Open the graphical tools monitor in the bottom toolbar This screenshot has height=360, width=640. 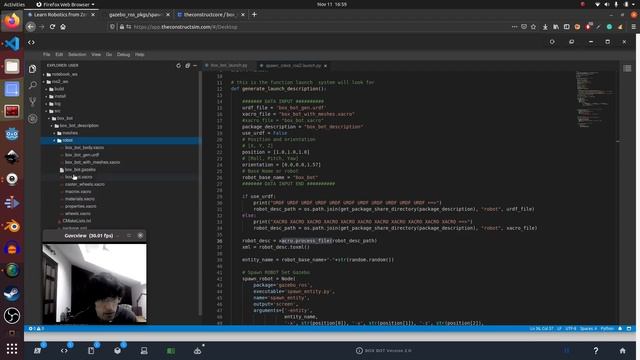coord(144,350)
